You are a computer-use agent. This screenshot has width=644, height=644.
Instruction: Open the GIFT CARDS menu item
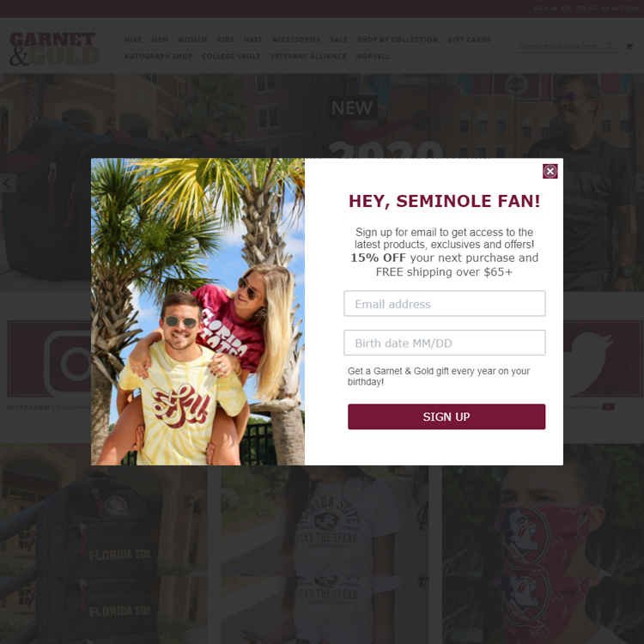click(469, 39)
